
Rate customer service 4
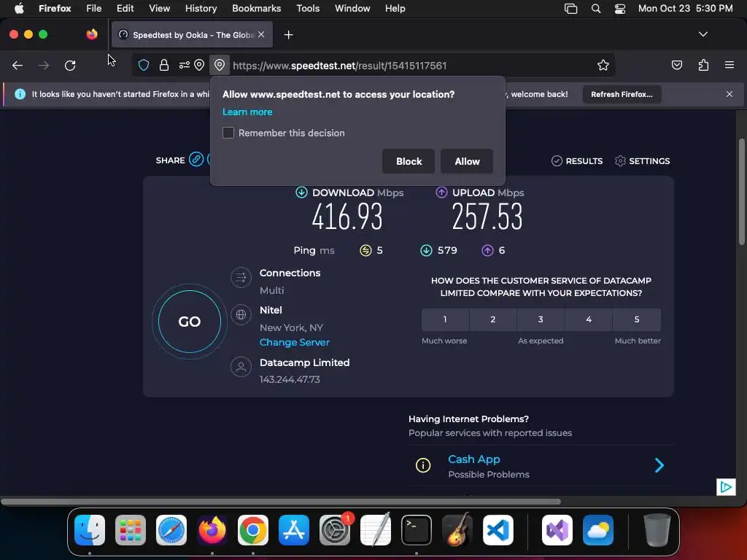click(x=589, y=319)
